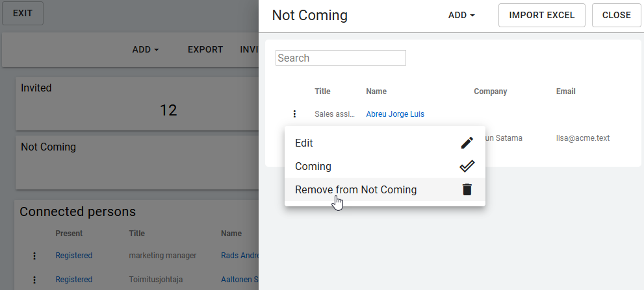Screen dimensions: 644x290
Task: Focus the Search input field
Action: point(341,58)
